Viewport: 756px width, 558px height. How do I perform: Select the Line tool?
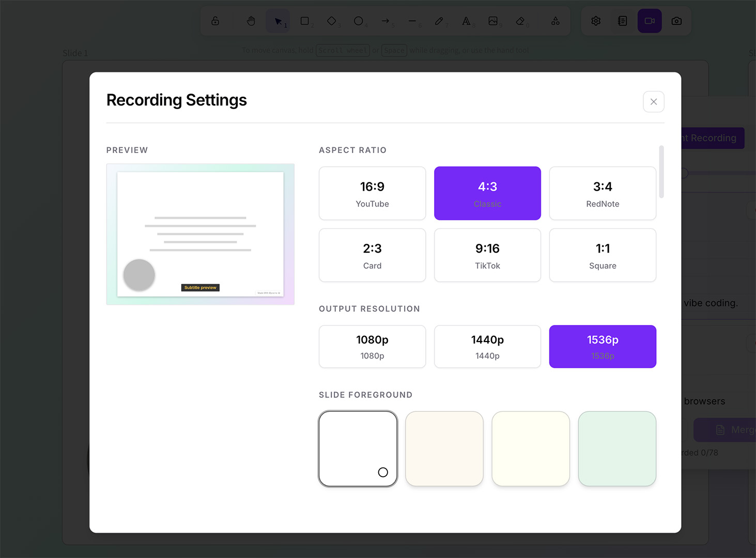click(412, 21)
